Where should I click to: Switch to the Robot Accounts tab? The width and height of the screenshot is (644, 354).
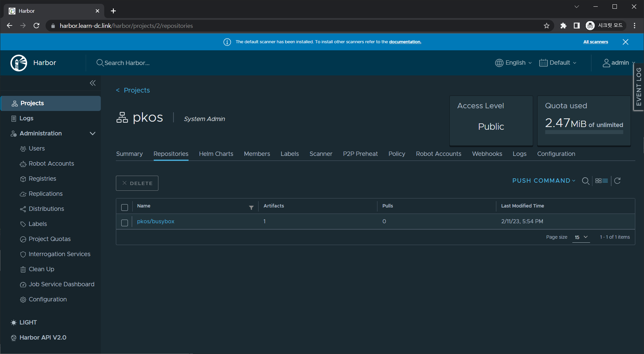438,154
